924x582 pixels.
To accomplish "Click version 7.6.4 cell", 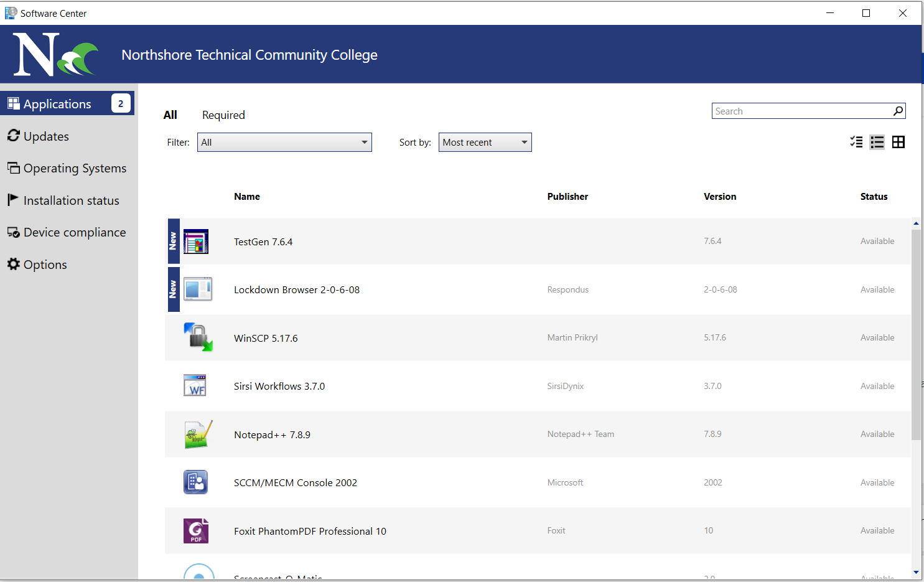I will 712,241.
